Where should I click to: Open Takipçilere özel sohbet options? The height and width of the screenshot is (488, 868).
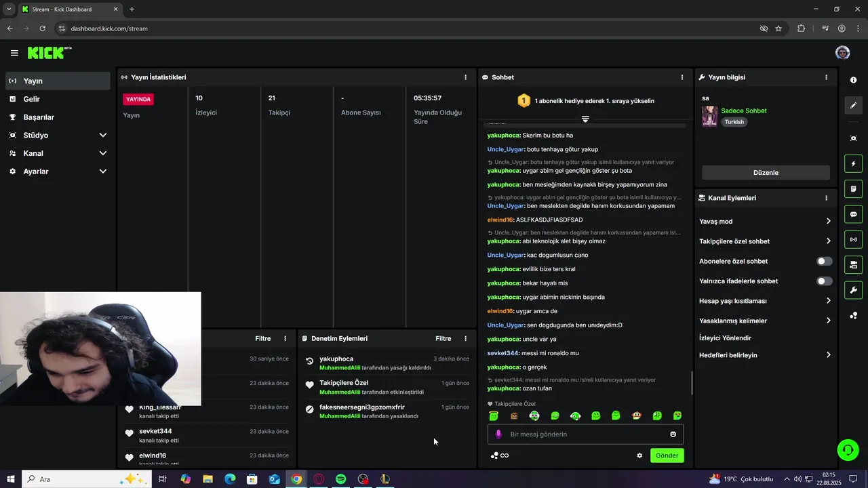[765, 241]
